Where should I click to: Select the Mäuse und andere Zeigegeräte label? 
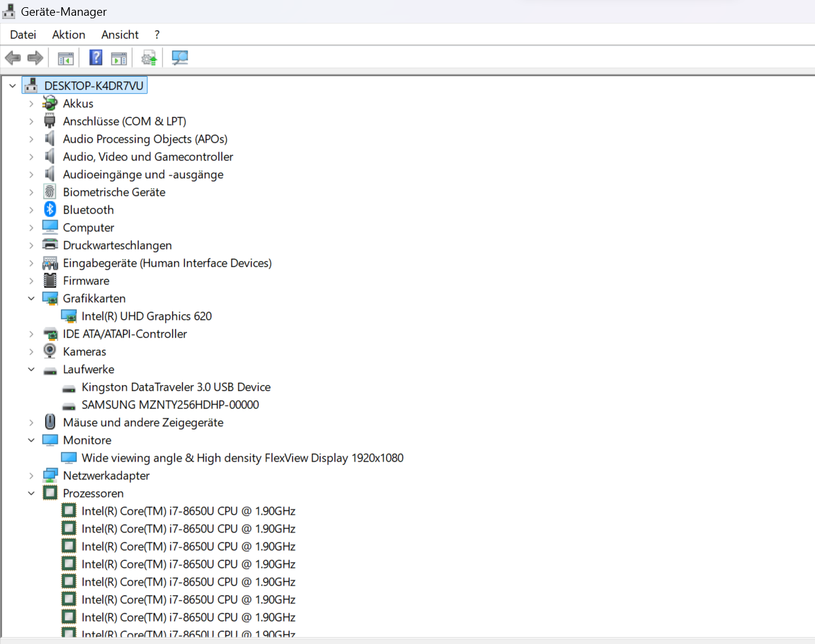pyautogui.click(x=143, y=422)
